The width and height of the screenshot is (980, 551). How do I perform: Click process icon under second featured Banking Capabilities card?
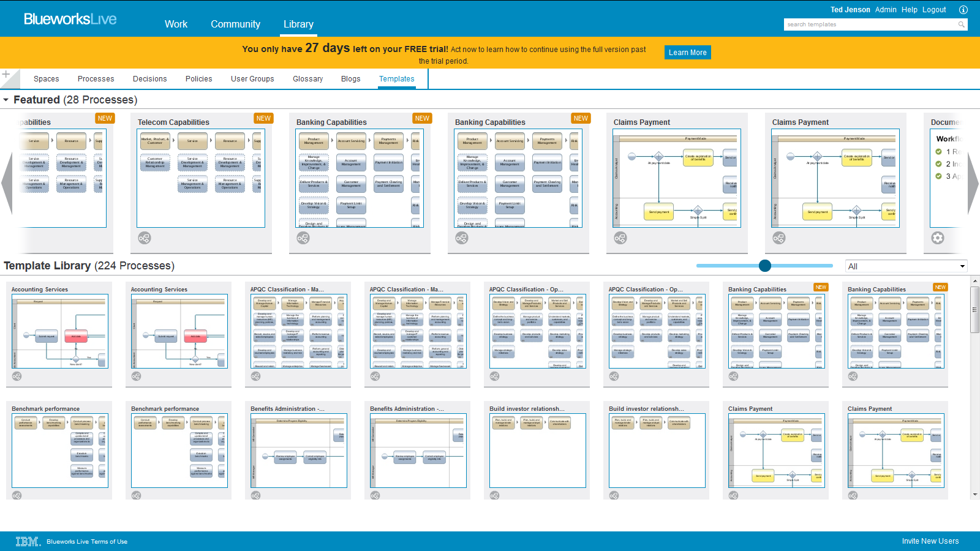click(461, 238)
